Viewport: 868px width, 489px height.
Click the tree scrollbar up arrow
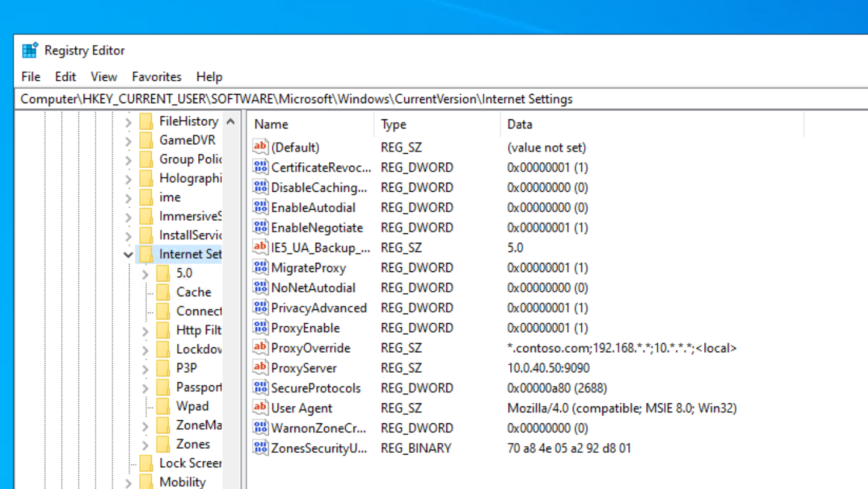tap(231, 122)
